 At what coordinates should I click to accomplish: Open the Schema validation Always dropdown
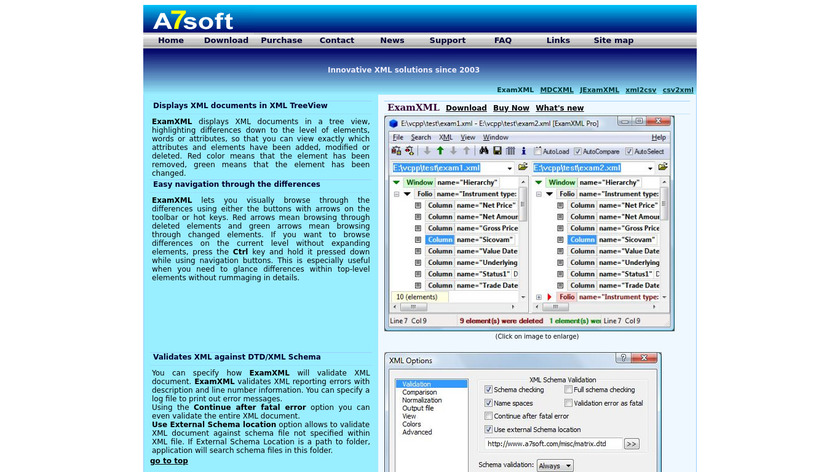554,466
